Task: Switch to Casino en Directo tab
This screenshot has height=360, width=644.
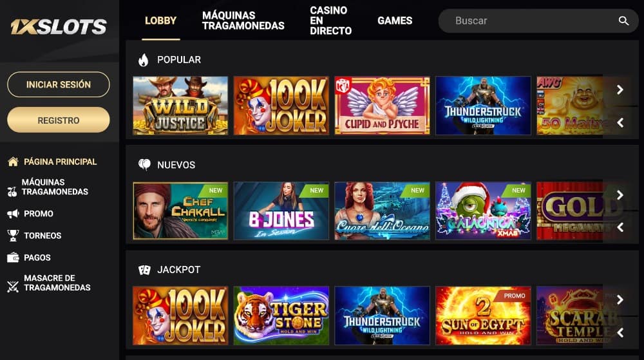Action: click(x=330, y=21)
